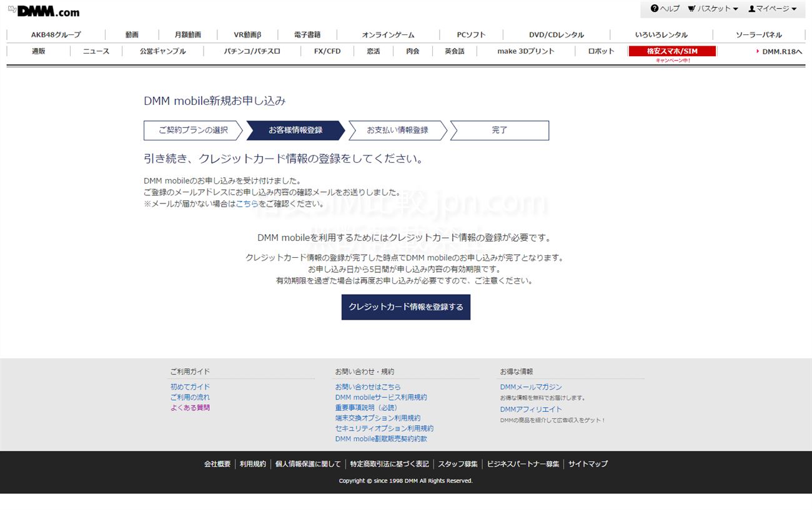
Task: Open セキュリティオプション利用規約 link
Action: [x=384, y=428]
